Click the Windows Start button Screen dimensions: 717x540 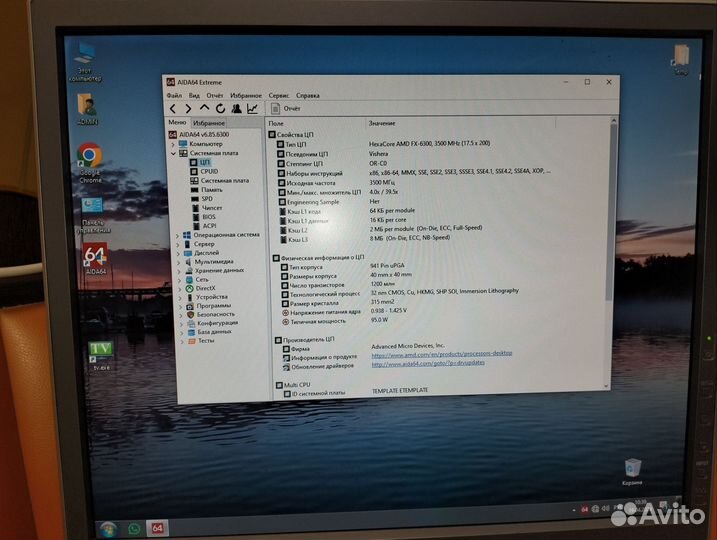(x=108, y=530)
